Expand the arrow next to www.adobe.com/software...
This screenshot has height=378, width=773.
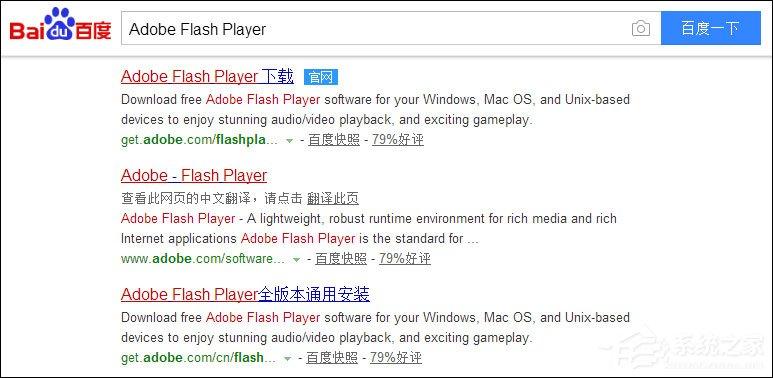click(x=296, y=260)
